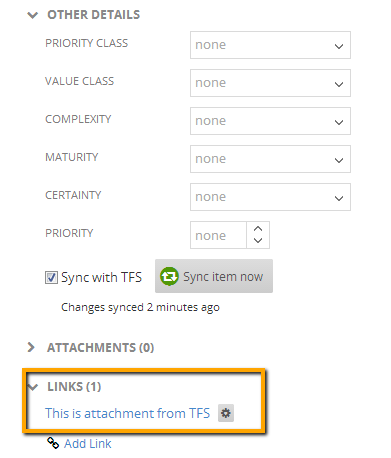Screen dimensions: 391x458
Task: Click the chain icon beside Add Link
Action: [x=53, y=443]
